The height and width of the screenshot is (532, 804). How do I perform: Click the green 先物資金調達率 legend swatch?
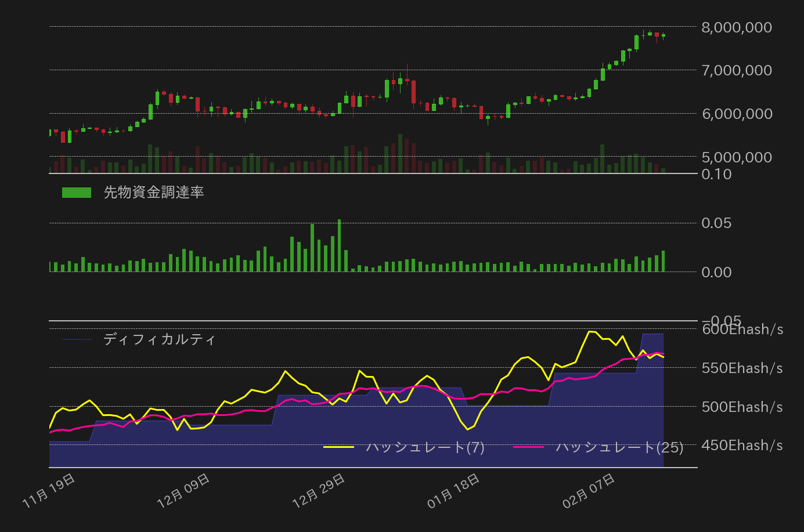pos(77,193)
